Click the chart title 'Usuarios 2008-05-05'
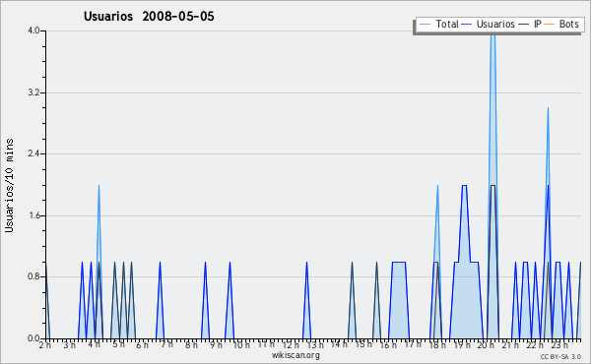This screenshot has height=364, width=591. point(149,16)
